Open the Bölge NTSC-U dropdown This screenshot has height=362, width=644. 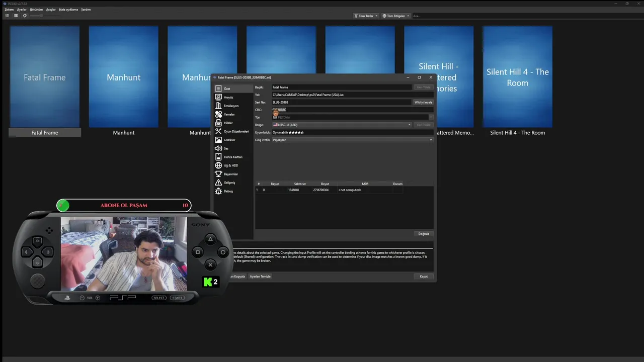point(342,125)
